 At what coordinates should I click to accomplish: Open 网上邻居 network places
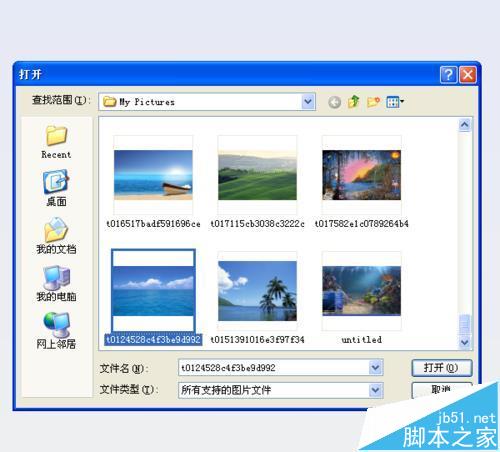(56, 331)
